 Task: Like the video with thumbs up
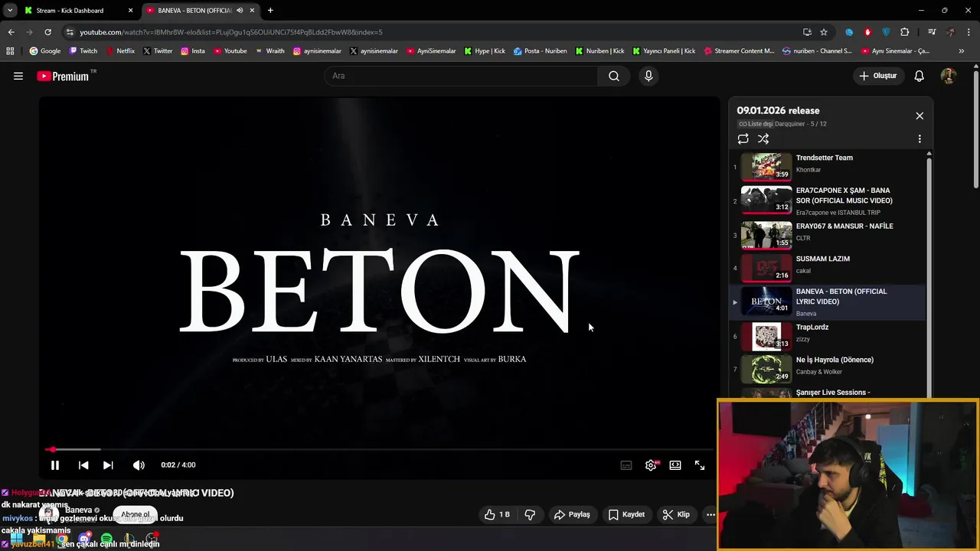(497, 514)
